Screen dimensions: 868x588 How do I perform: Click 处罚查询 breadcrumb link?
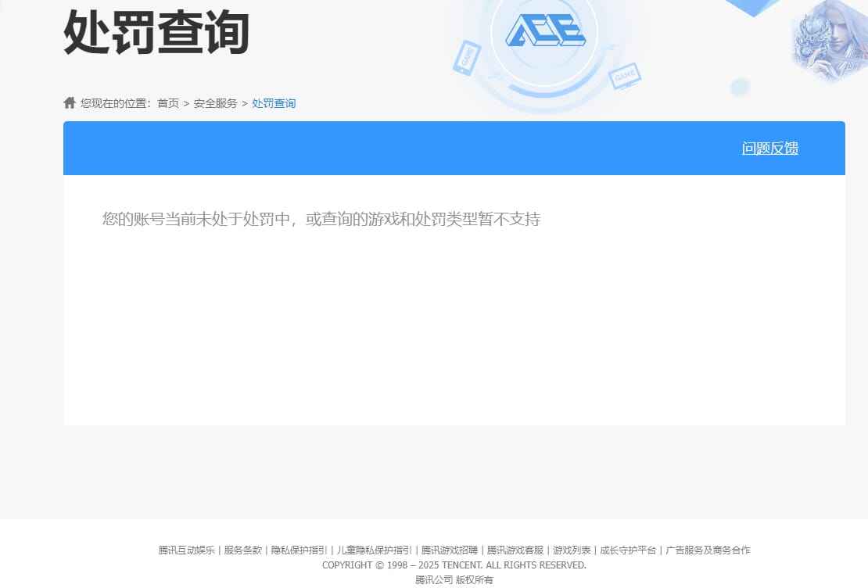[274, 103]
